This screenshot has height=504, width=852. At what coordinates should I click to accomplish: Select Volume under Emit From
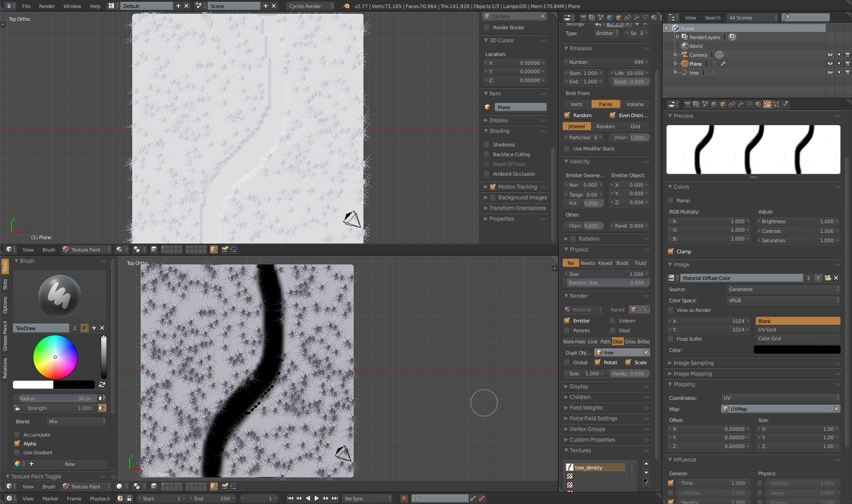(635, 104)
